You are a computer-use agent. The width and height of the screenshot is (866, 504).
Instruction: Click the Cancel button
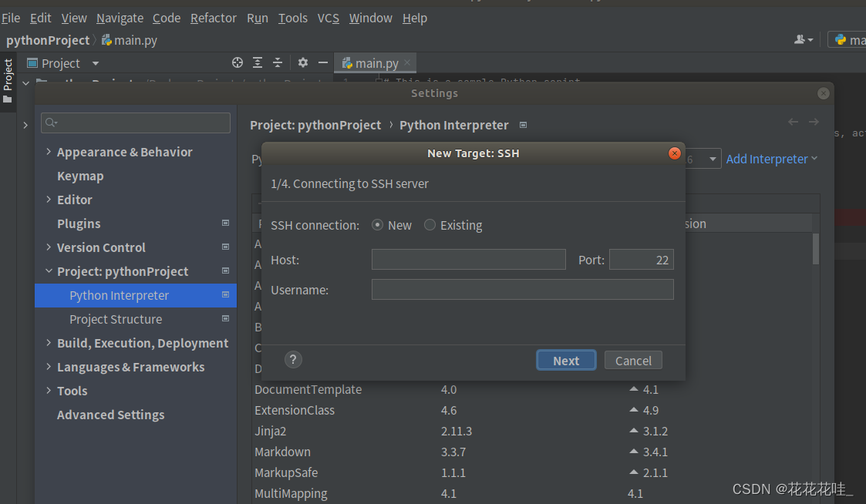633,361
